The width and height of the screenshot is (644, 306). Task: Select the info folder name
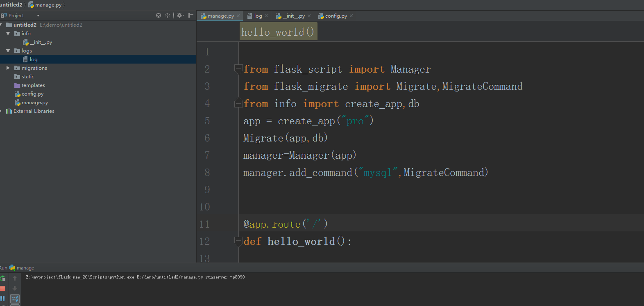pos(26,33)
